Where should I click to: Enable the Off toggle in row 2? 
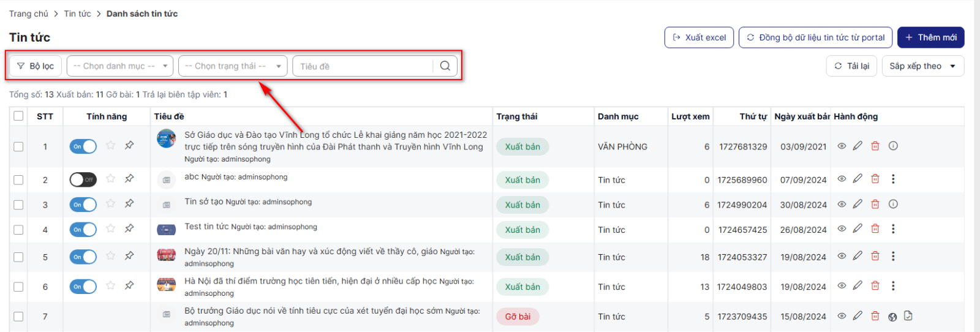click(83, 179)
